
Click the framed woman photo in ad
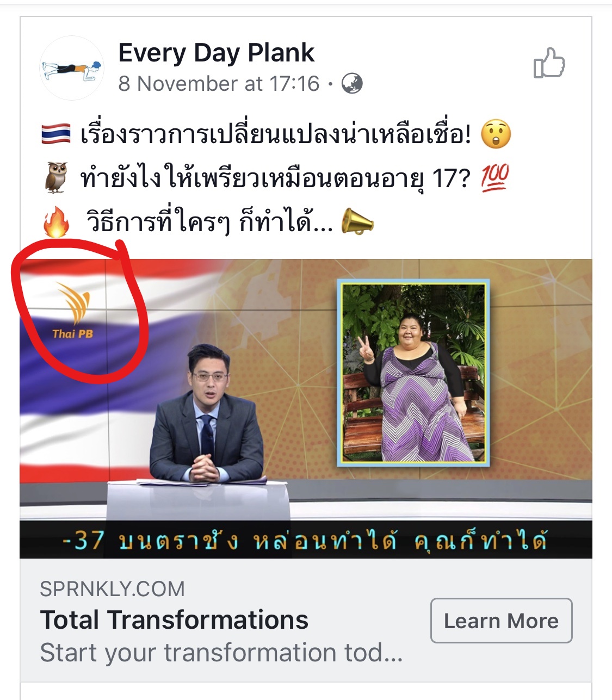tap(413, 373)
